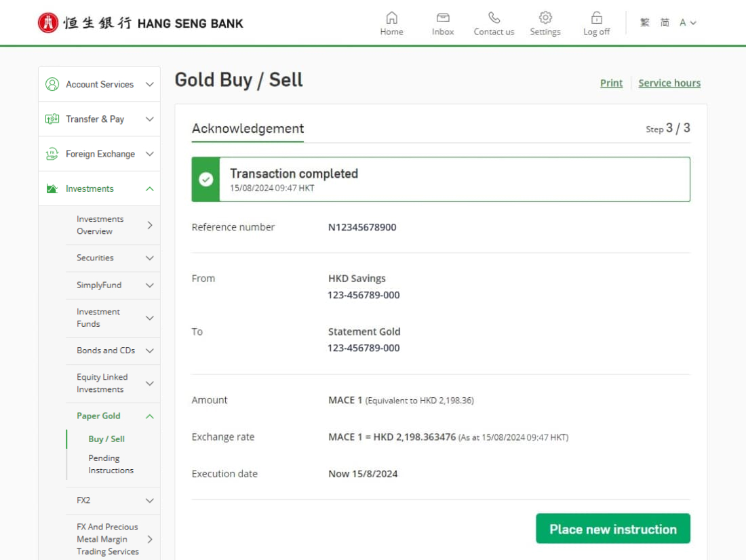The height and width of the screenshot is (560, 746).
Task: Click the Log off padlock icon
Action: 596,18
